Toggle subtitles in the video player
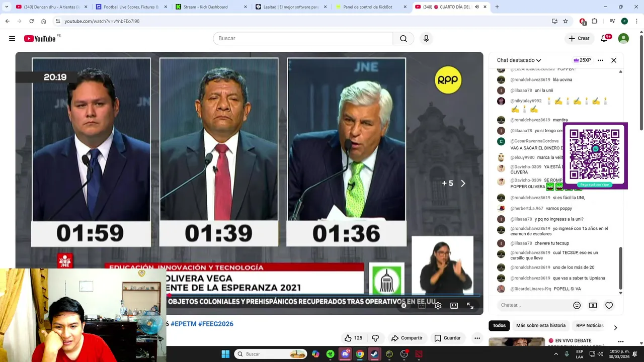This screenshot has height=362, width=644. coord(422,306)
